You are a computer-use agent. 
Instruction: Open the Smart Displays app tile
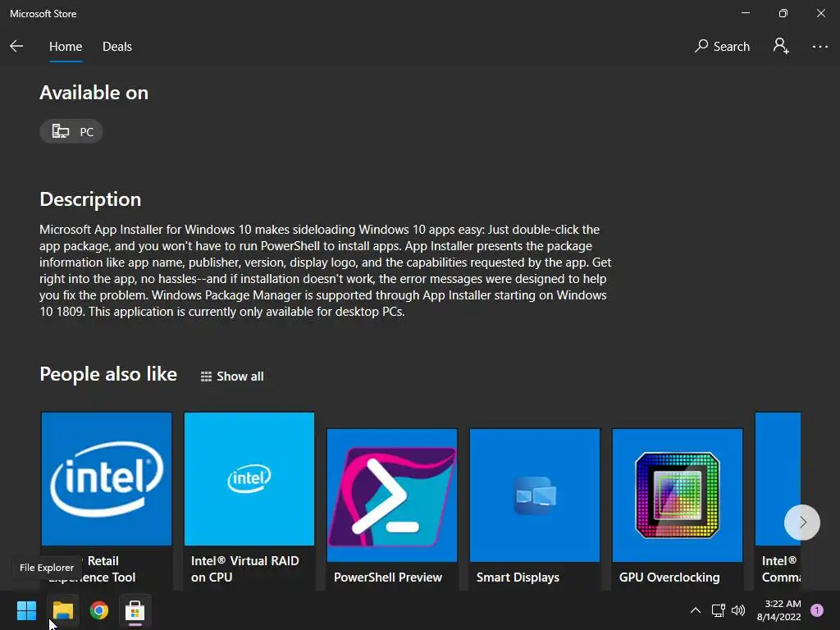[535, 509]
